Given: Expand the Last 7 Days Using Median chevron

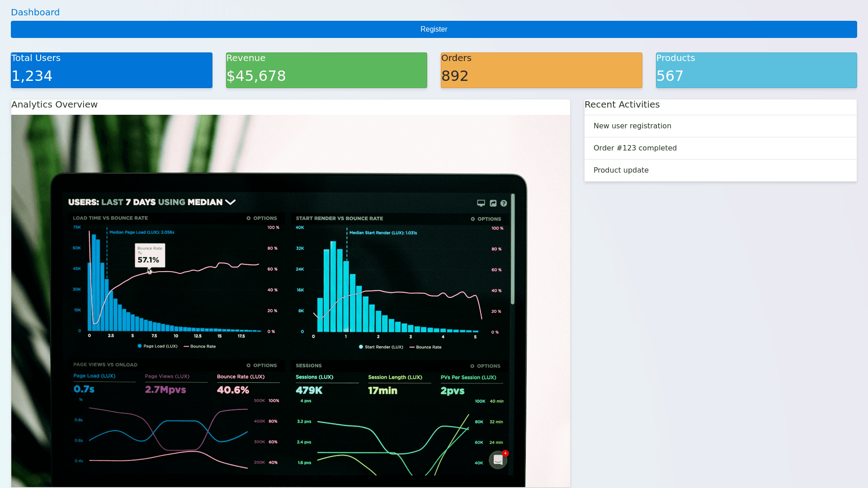Looking at the screenshot, I should pos(231,202).
